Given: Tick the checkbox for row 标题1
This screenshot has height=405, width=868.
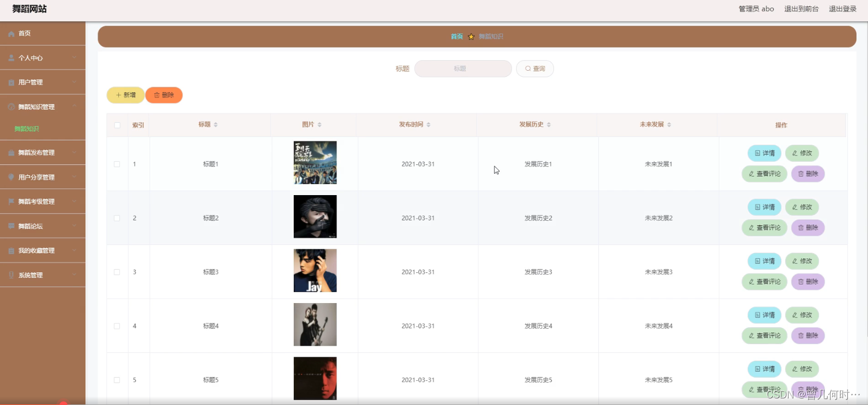Looking at the screenshot, I should (x=117, y=164).
